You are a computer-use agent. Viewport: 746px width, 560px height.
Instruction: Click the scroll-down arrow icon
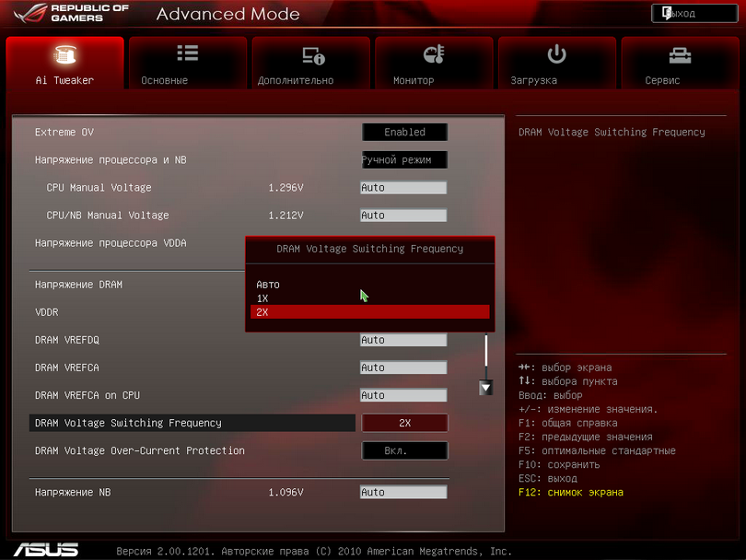click(x=486, y=388)
